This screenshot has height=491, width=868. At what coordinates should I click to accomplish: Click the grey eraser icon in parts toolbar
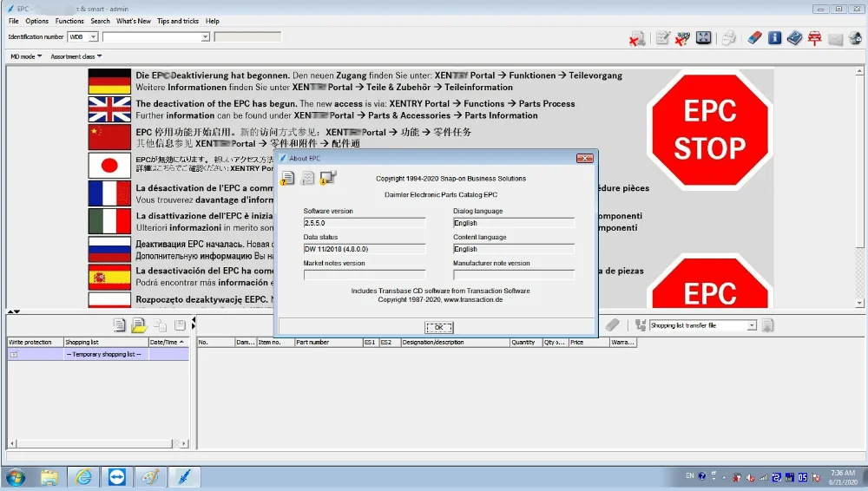612,325
